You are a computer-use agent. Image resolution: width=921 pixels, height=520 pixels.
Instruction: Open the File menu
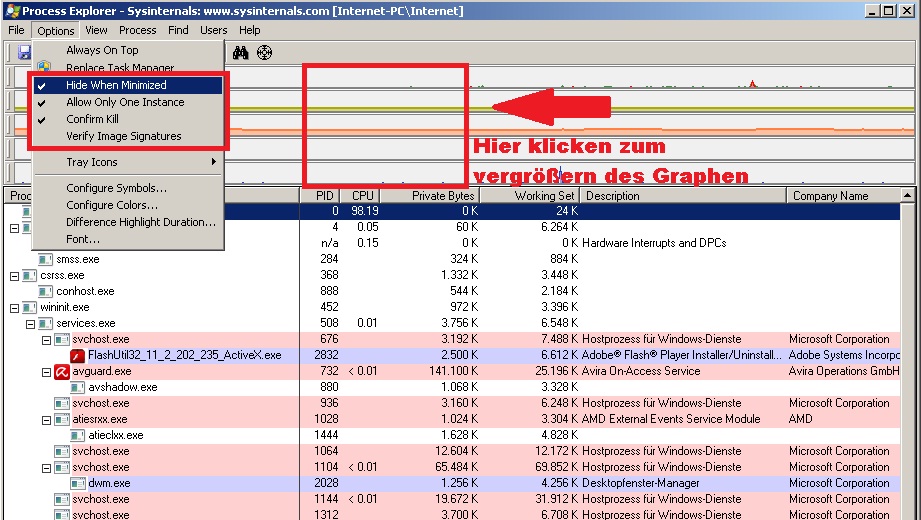(16, 30)
